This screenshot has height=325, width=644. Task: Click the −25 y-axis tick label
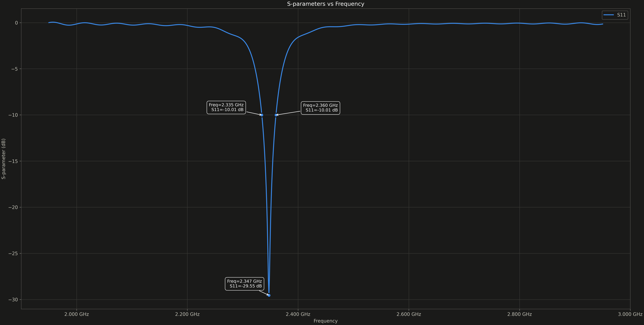point(13,253)
